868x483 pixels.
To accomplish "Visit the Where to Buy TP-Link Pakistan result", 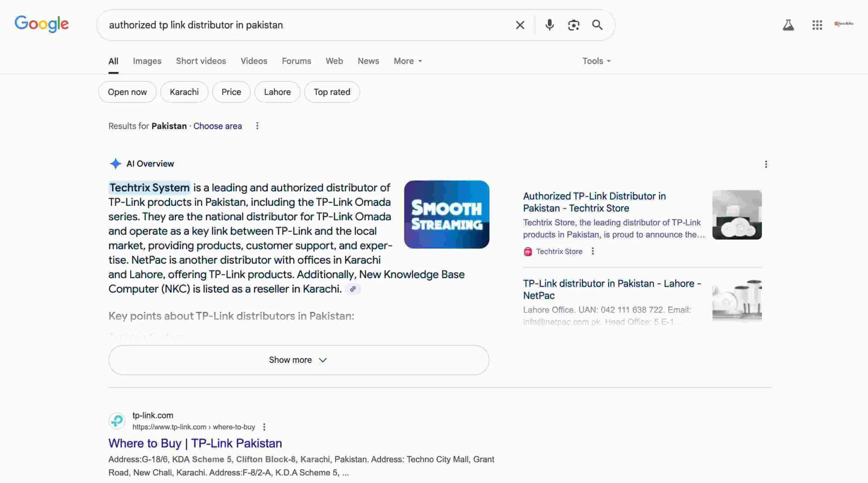I will (195, 443).
